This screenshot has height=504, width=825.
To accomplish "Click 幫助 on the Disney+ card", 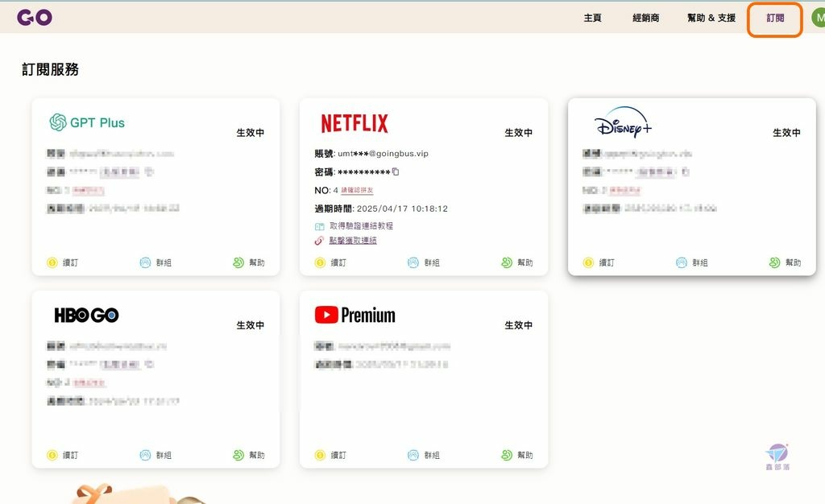I will pos(785,262).
